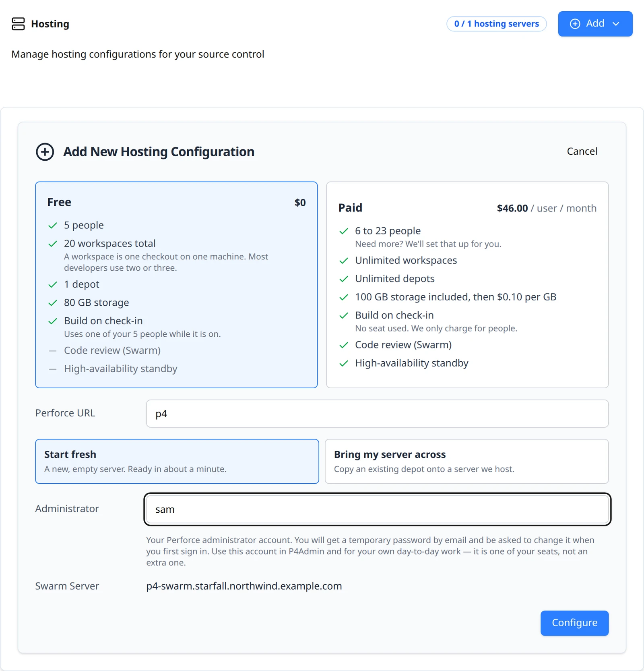
Task: Click the Swarm Server hostname p4-swarm.starfall.northwind.example.com
Action: pos(244,586)
